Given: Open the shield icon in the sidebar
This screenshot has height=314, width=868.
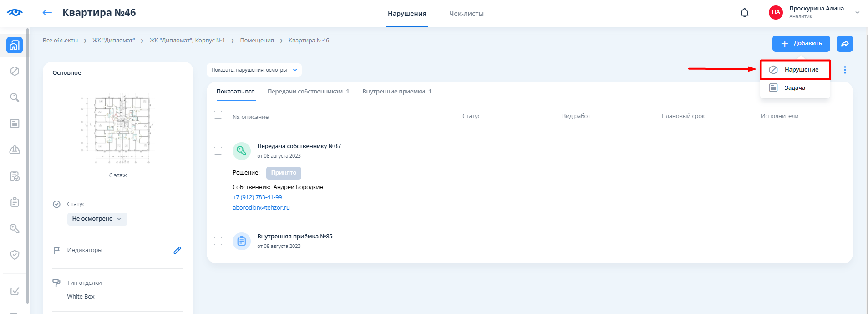Looking at the screenshot, I should coord(15,255).
